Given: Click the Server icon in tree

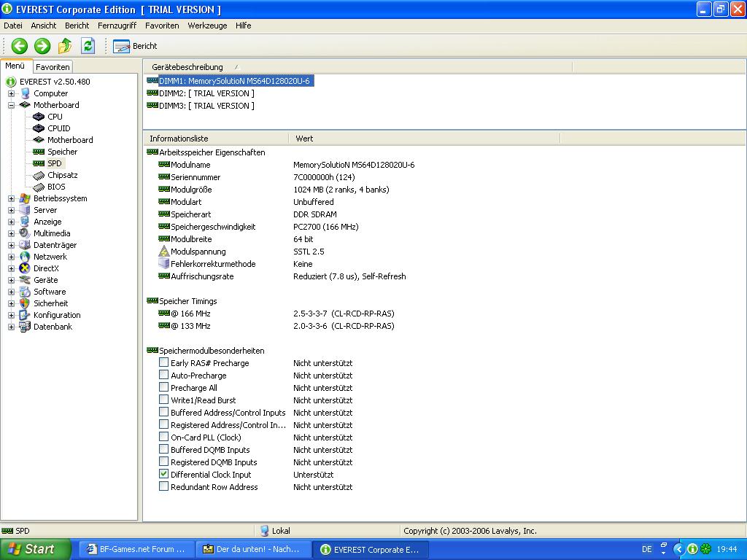Looking at the screenshot, I should 25,210.
